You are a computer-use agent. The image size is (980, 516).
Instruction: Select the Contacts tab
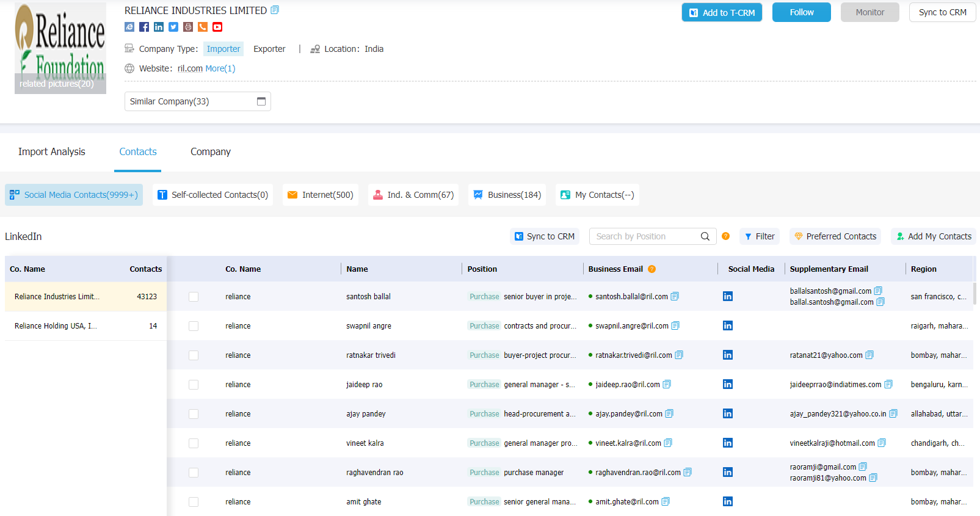(x=138, y=151)
